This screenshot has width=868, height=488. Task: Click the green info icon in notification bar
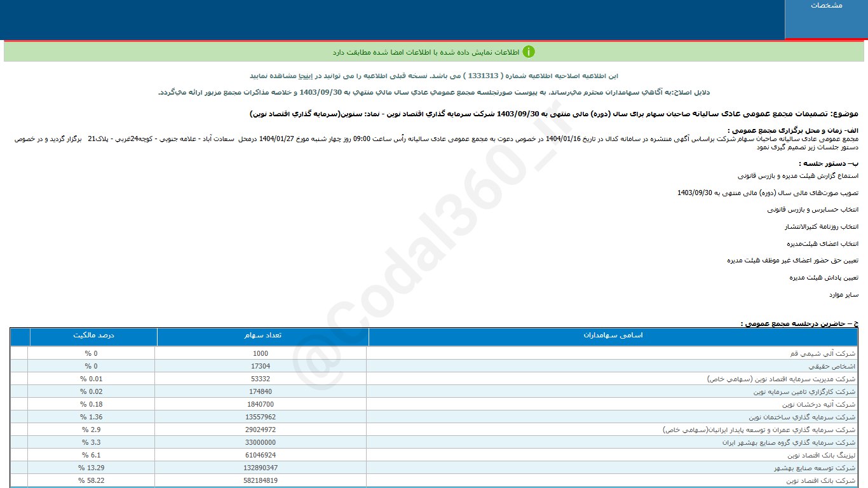click(x=529, y=51)
